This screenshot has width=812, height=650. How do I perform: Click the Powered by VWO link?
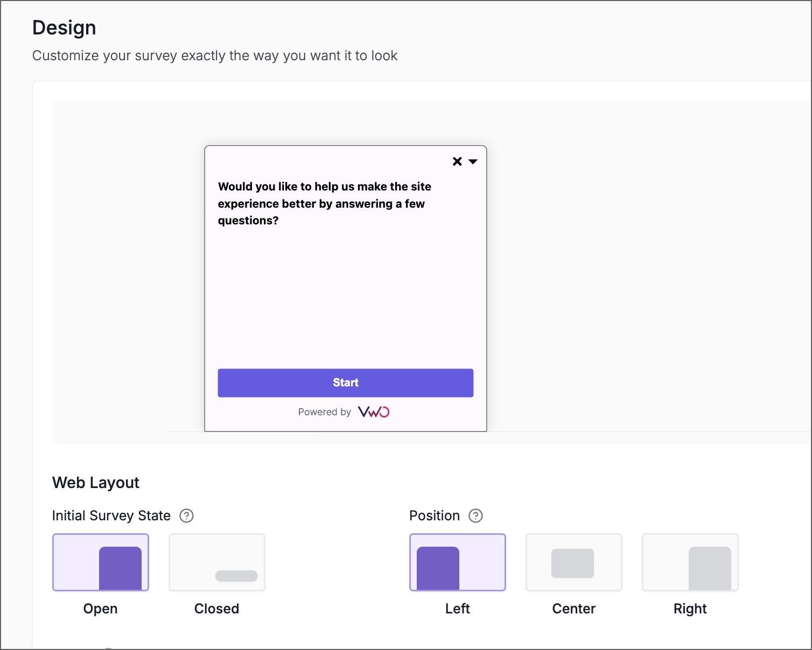[x=344, y=412]
